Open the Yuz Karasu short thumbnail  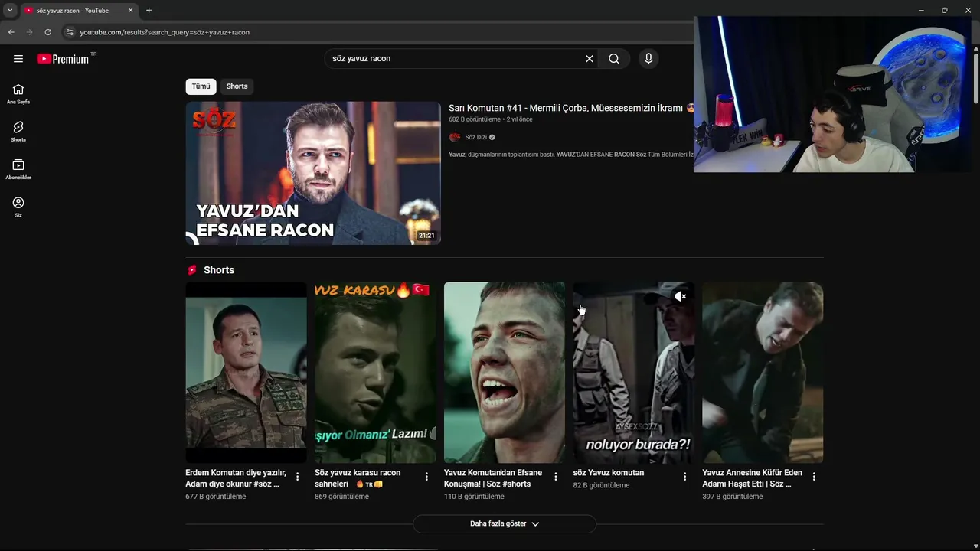click(375, 373)
